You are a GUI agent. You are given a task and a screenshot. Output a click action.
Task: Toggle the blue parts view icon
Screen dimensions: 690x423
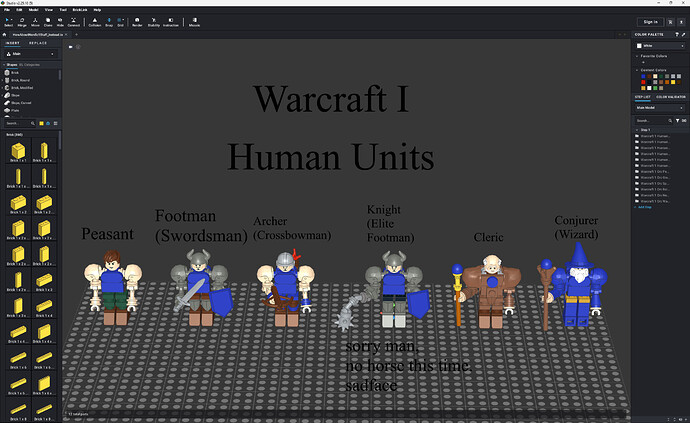pyautogui.click(x=48, y=124)
